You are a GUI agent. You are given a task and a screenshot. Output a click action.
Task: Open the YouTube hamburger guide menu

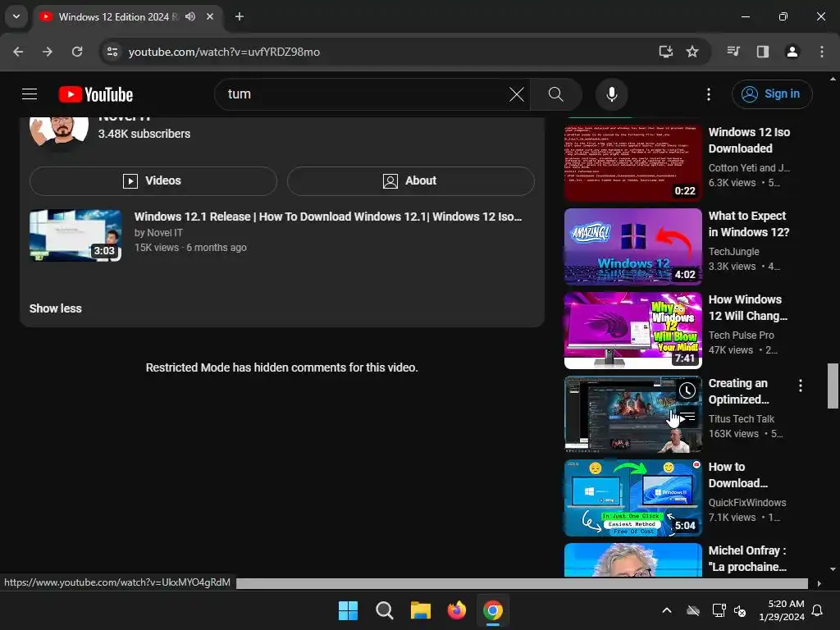pos(30,94)
